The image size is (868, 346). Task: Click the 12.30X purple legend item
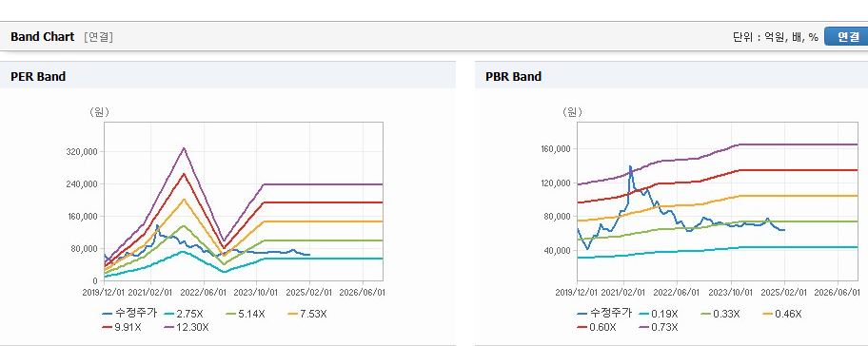[x=187, y=327]
